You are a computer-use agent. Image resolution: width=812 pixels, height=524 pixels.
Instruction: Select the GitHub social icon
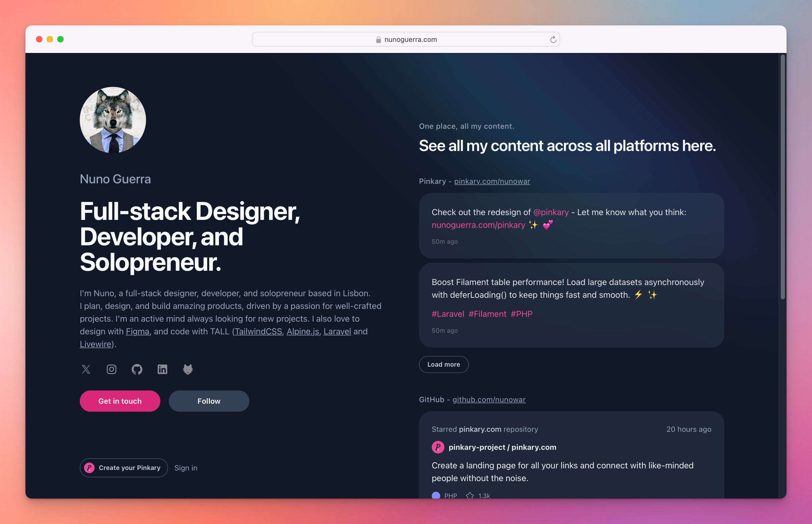137,369
